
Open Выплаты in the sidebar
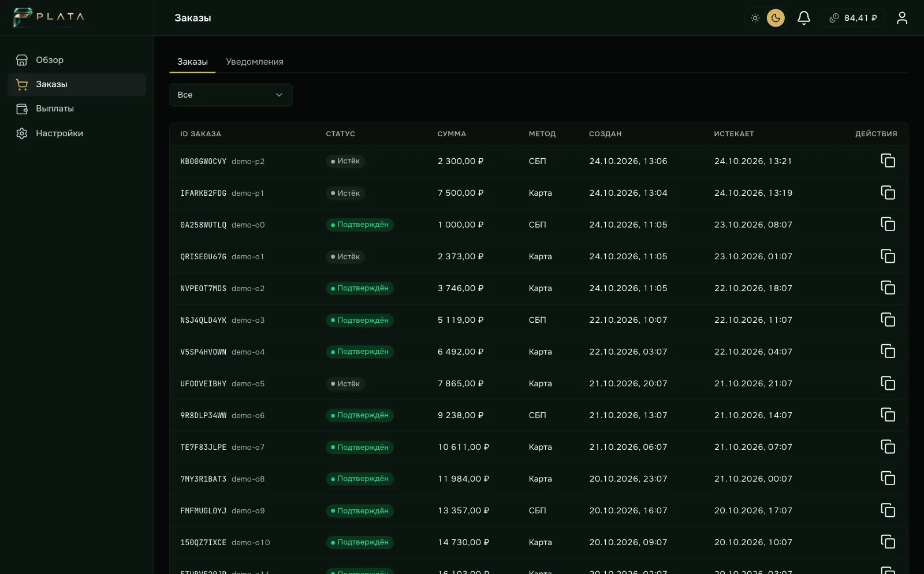click(x=77, y=109)
